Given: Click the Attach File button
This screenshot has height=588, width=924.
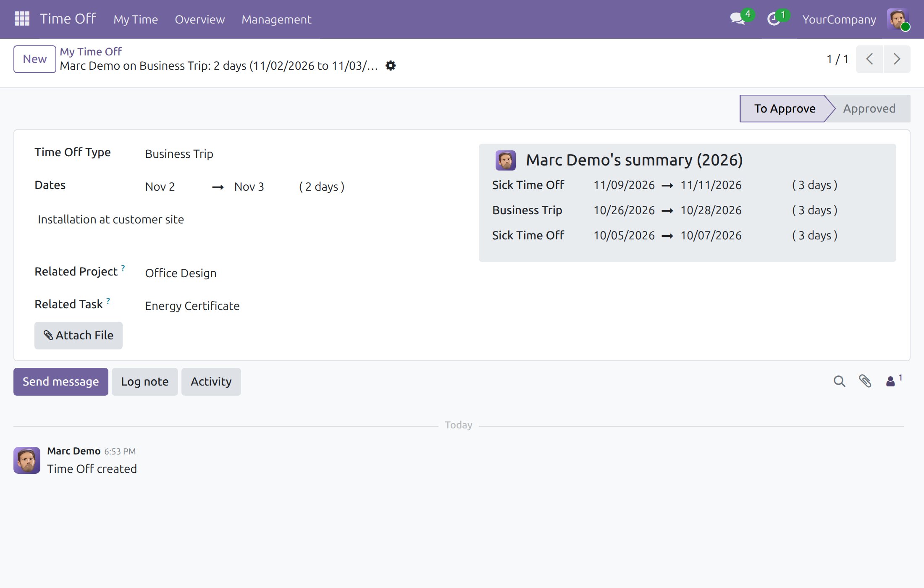Looking at the screenshot, I should point(79,335).
